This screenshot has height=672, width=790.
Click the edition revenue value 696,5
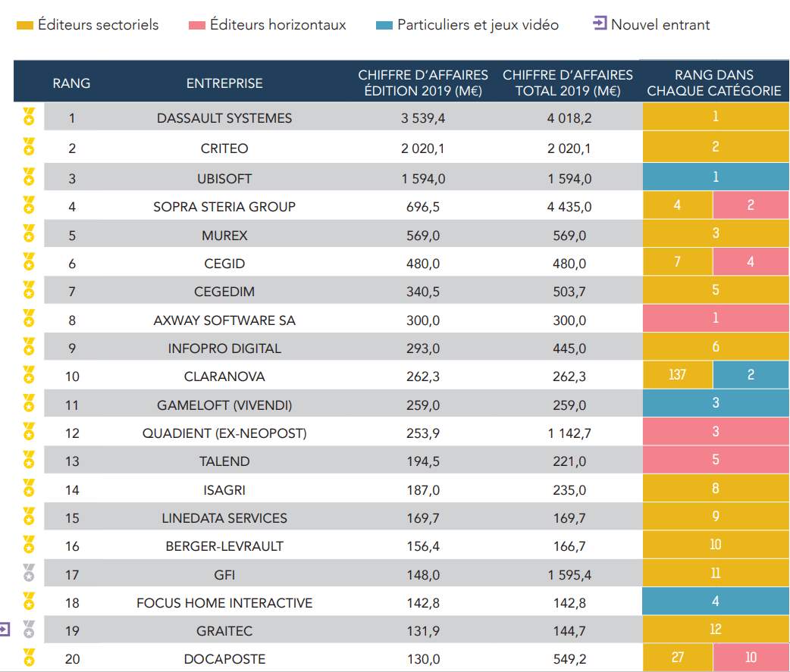point(423,207)
